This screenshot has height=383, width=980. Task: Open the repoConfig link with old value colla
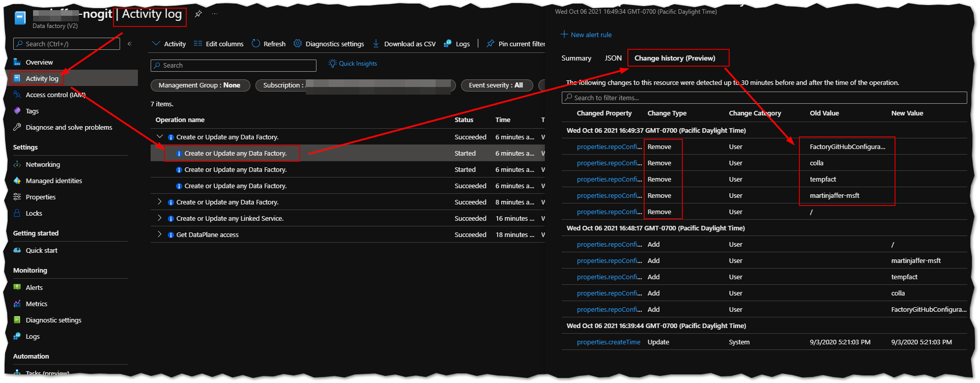click(x=610, y=163)
